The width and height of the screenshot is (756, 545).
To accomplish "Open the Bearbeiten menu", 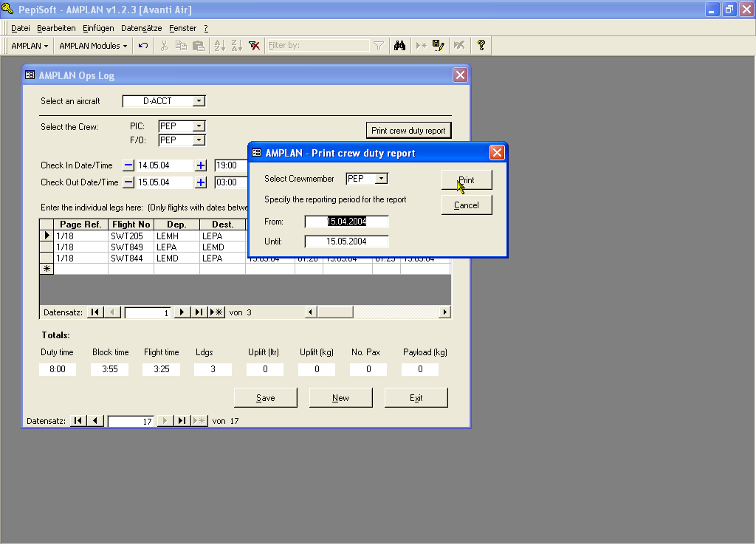I will (x=56, y=28).
